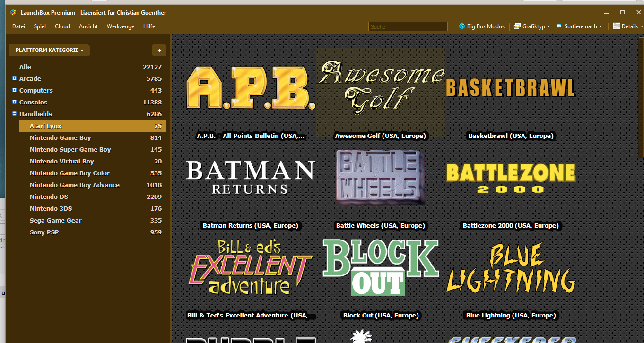Viewport: 644px width, 343px height.
Task: Click the 'Battlezone 2000 (USA, Europe)' caption
Action: tap(511, 226)
